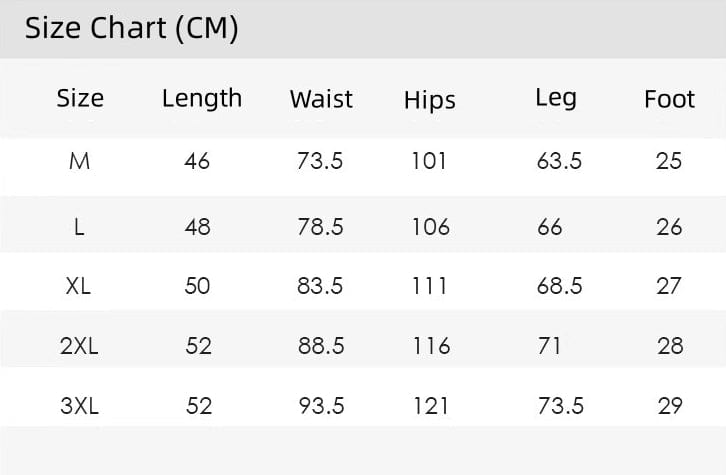Click leg value 68.5 in XL row
Image resolution: width=726 pixels, height=475 pixels.
(559, 286)
